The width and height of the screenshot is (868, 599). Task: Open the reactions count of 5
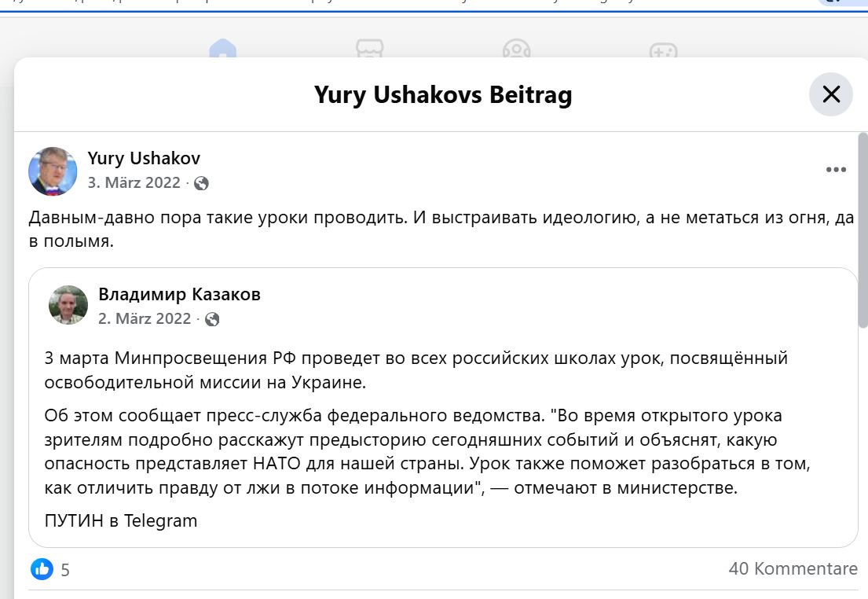(x=65, y=570)
